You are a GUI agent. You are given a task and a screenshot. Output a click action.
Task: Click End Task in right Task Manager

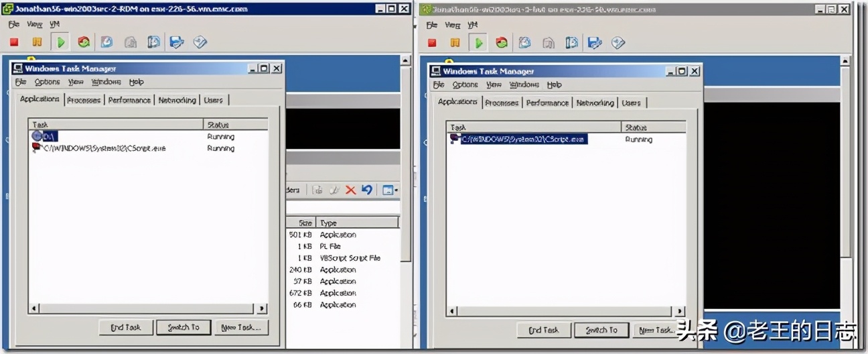tap(543, 330)
